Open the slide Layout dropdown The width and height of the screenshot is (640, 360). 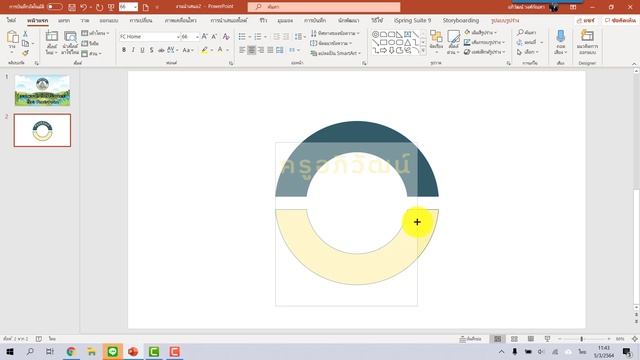click(x=95, y=33)
